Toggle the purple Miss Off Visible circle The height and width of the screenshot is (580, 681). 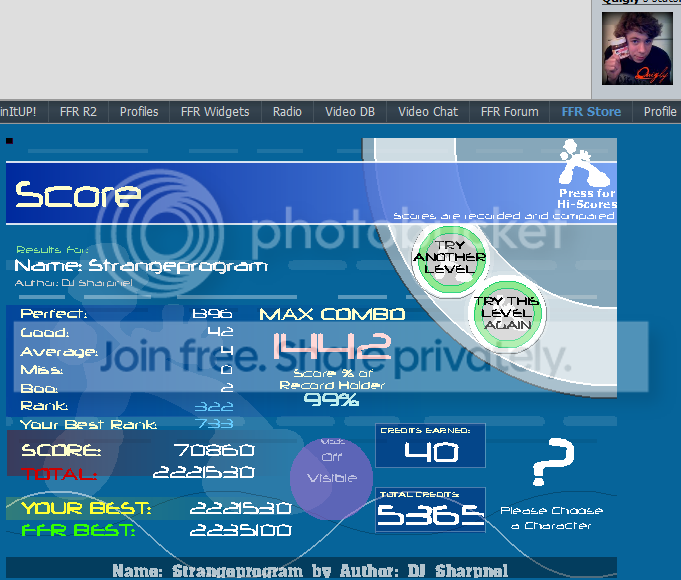tap(332, 472)
